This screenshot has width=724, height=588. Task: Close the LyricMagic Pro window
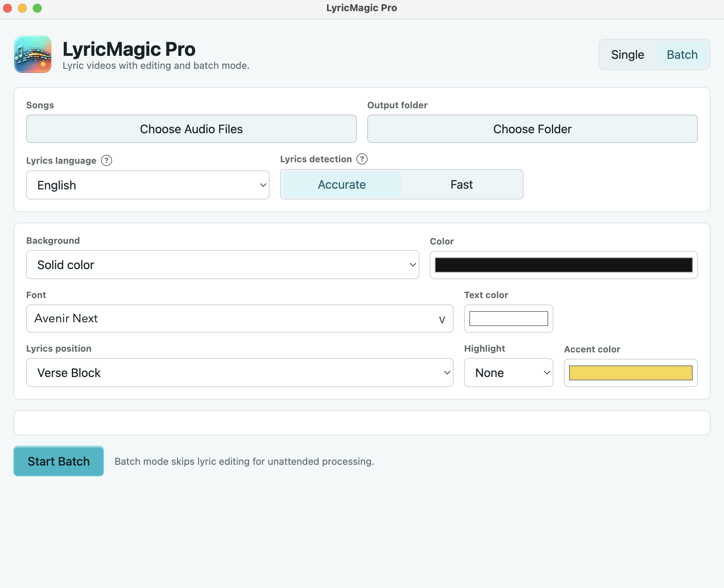pos(7,8)
